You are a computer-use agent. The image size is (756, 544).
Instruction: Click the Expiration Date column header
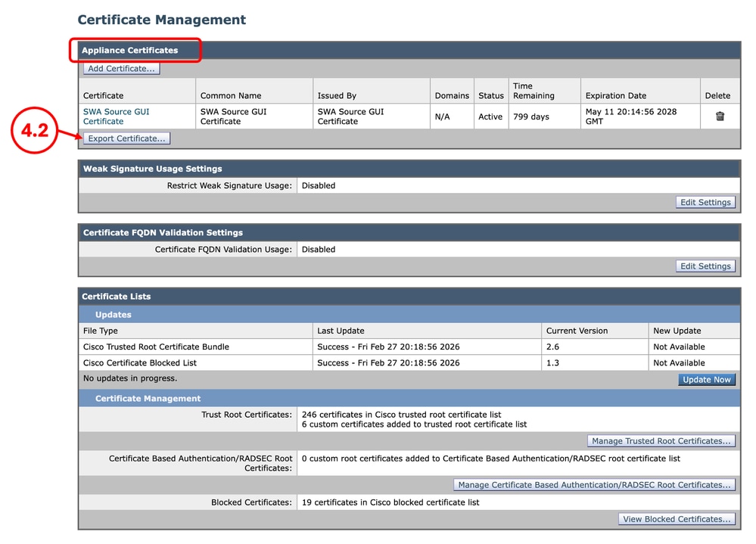pyautogui.click(x=618, y=95)
